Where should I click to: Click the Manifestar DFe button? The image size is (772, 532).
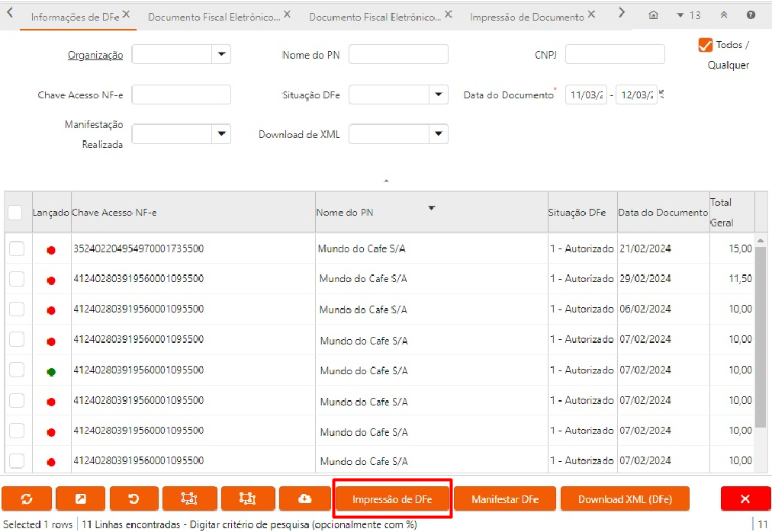point(505,499)
